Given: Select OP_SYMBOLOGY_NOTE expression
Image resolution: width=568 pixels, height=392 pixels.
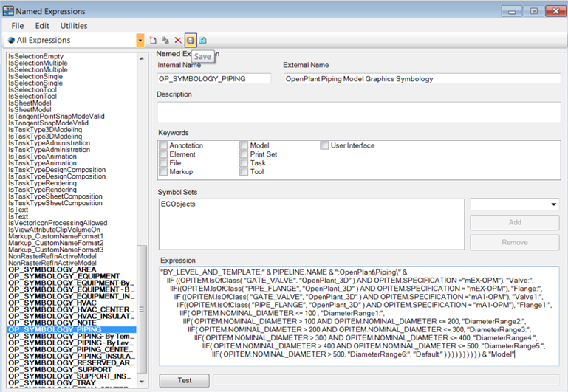Looking at the screenshot, I should click(52, 323).
